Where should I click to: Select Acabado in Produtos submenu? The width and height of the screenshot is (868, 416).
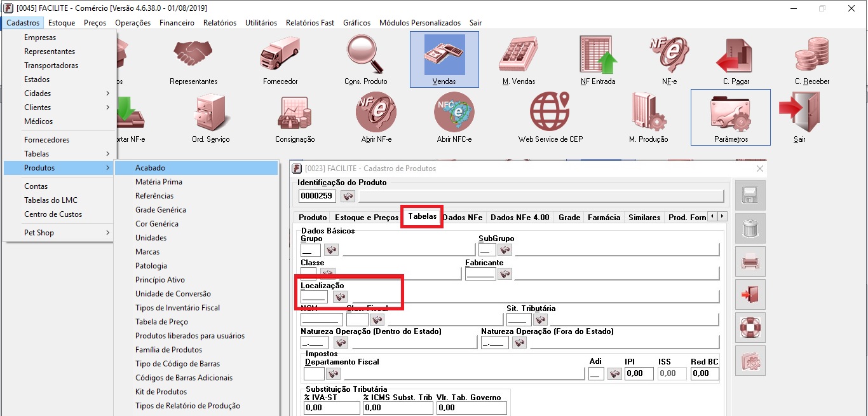tap(197, 168)
